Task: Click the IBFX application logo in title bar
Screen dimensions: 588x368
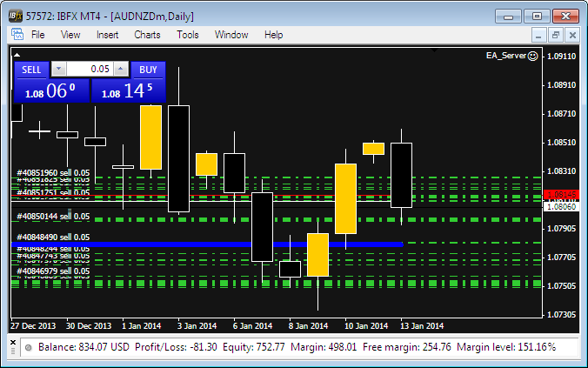Action: pyautogui.click(x=14, y=15)
